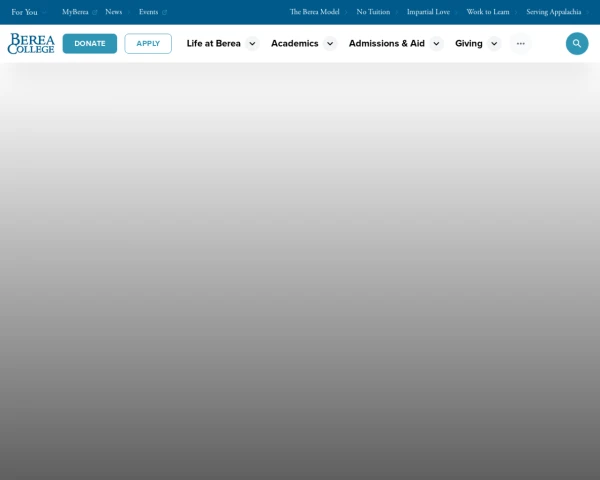Click the Berea College logo

31,44
